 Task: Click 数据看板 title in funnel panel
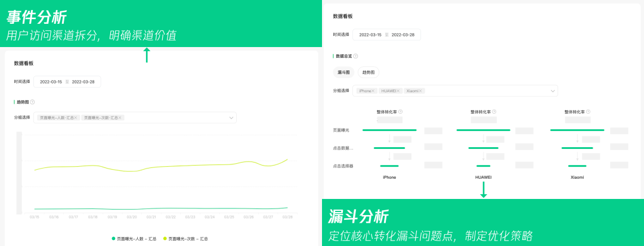pyautogui.click(x=342, y=17)
